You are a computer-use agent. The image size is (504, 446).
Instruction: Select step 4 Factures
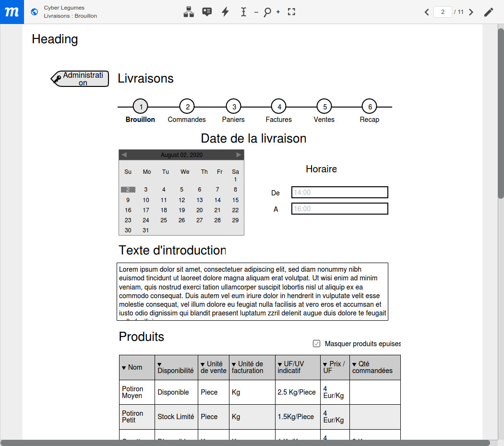[x=279, y=107]
